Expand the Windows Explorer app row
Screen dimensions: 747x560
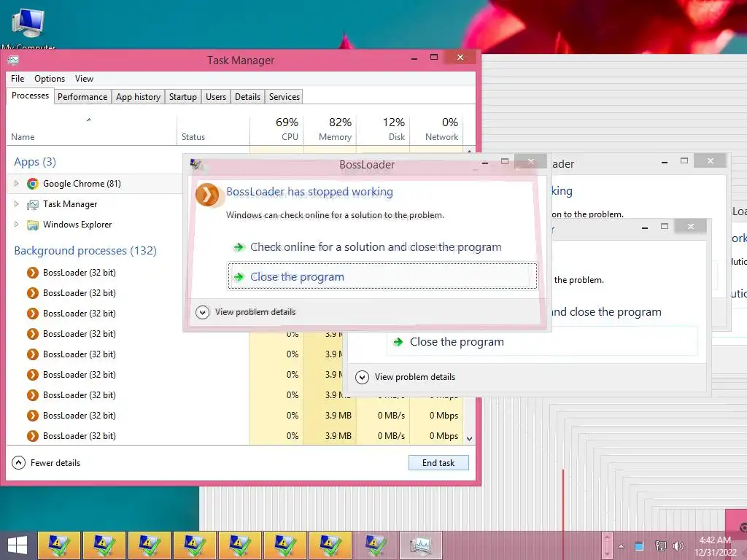click(16, 225)
